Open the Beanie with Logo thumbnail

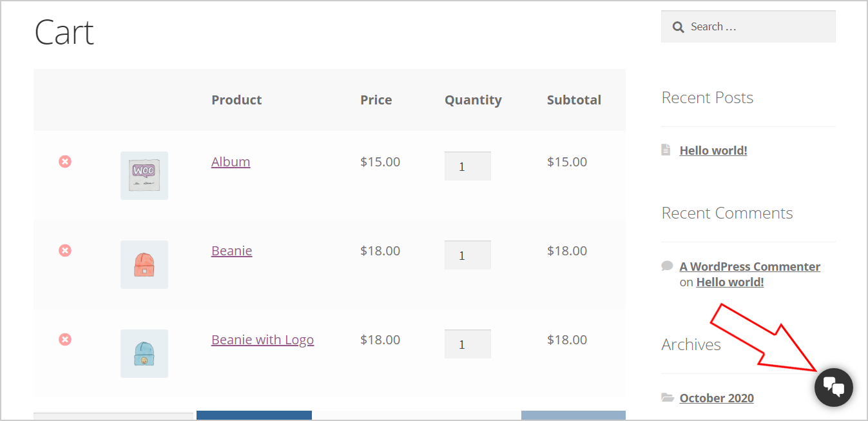point(144,353)
